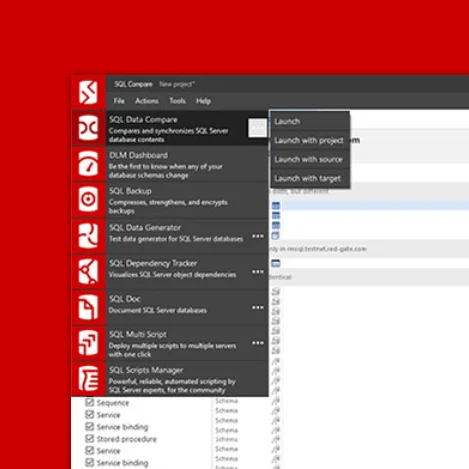Toggle the first Service checkbox
The width and height of the screenshot is (469, 469).
(89, 414)
